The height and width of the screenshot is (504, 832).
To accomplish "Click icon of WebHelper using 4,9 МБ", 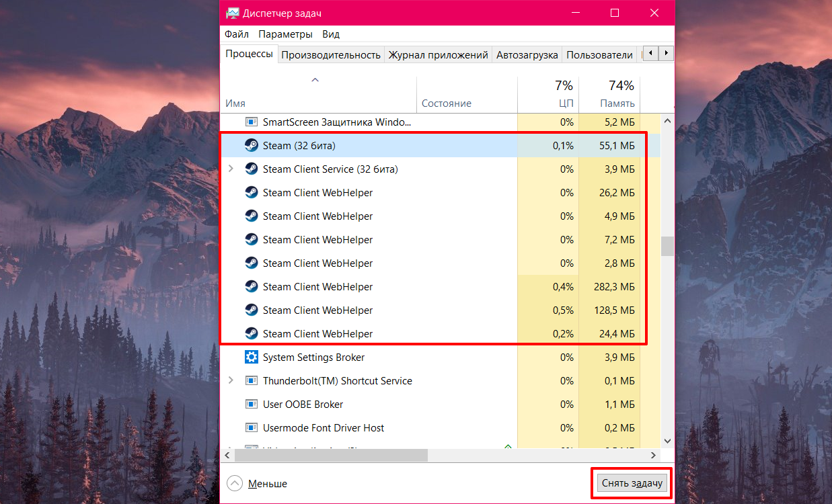I will (x=252, y=216).
